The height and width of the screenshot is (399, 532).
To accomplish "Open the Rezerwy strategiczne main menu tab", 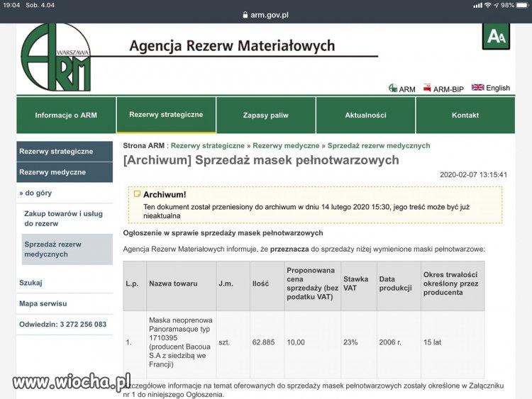I will pyautogui.click(x=166, y=115).
